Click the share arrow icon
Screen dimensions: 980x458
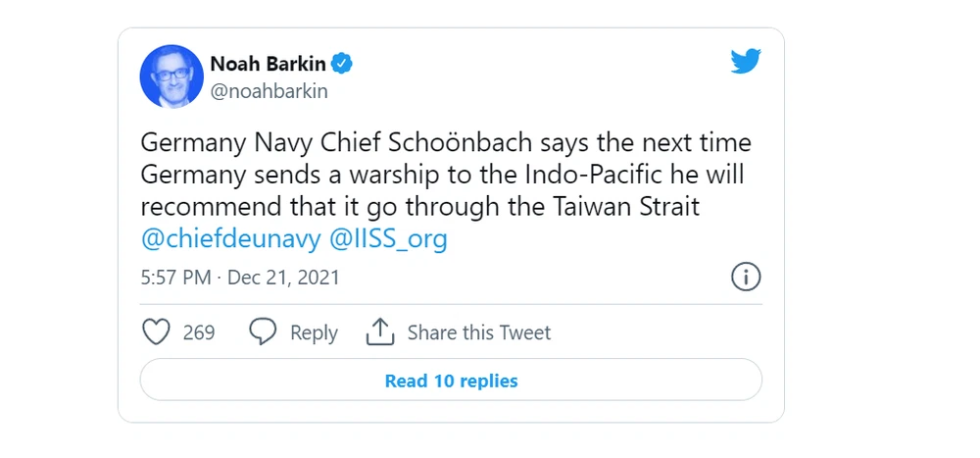379,332
